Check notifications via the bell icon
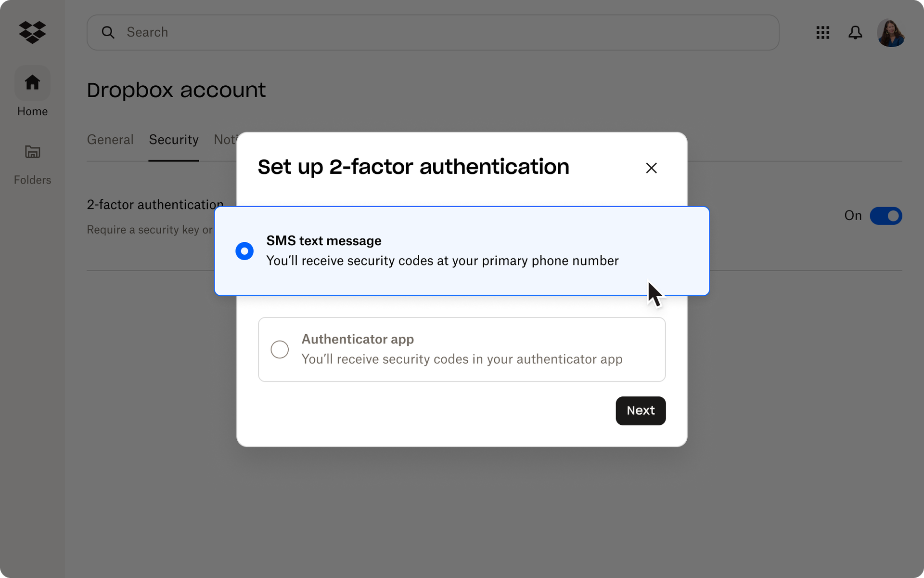This screenshot has width=924, height=578. pos(856,32)
